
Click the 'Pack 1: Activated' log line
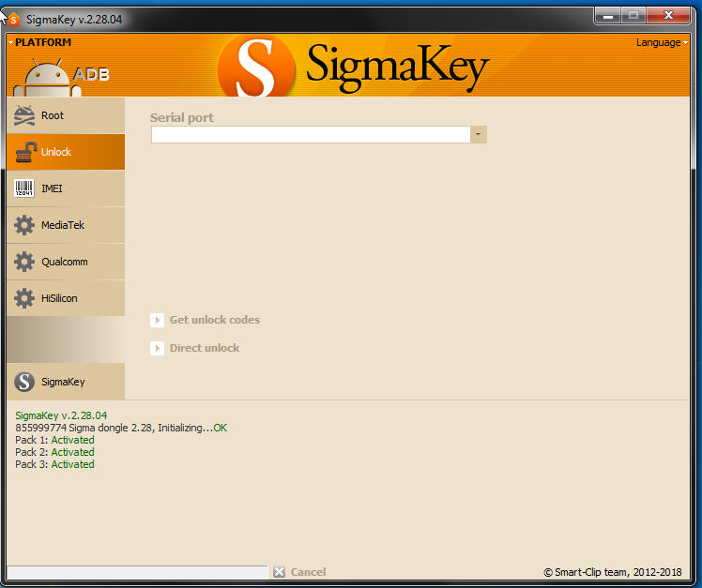[54, 440]
